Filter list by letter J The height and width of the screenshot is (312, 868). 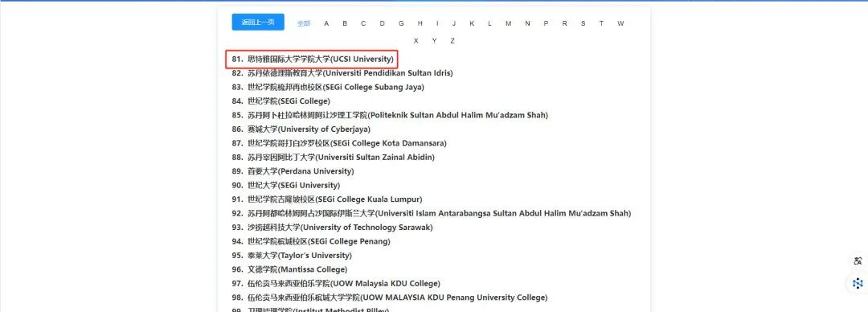(454, 23)
